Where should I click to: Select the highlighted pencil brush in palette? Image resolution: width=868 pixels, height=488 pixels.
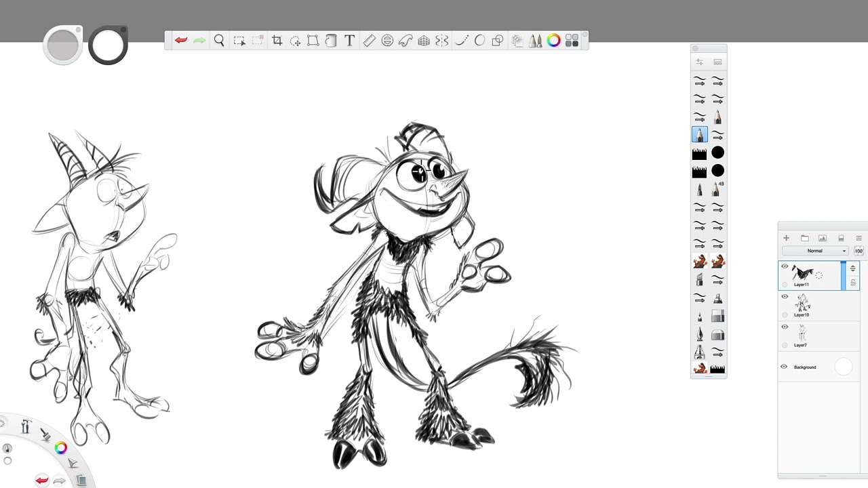699,135
